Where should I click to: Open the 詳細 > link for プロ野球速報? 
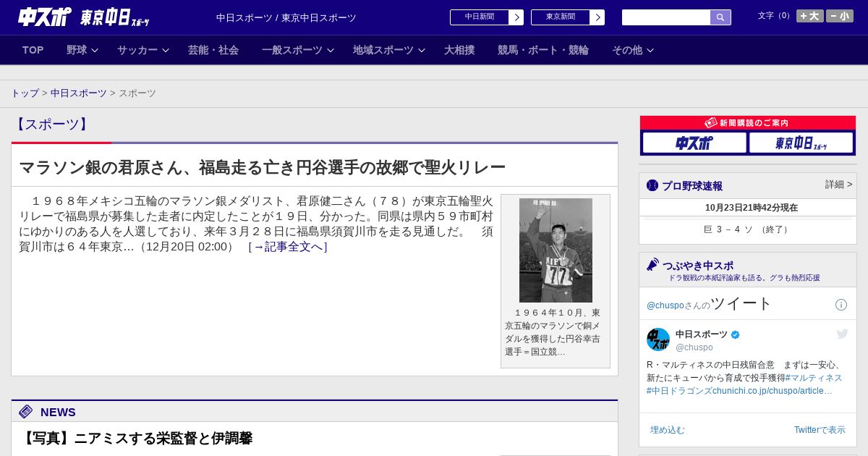(839, 185)
